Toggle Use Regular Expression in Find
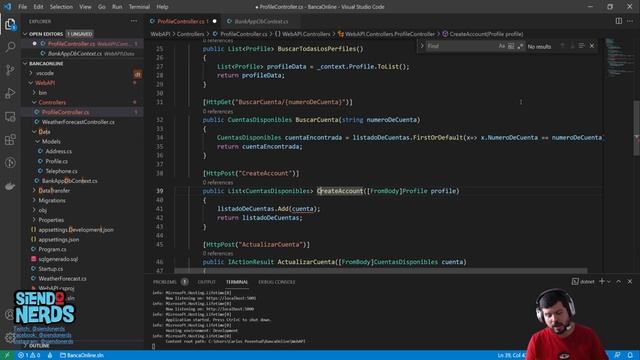Image resolution: width=640 pixels, height=360 pixels. 520,46
